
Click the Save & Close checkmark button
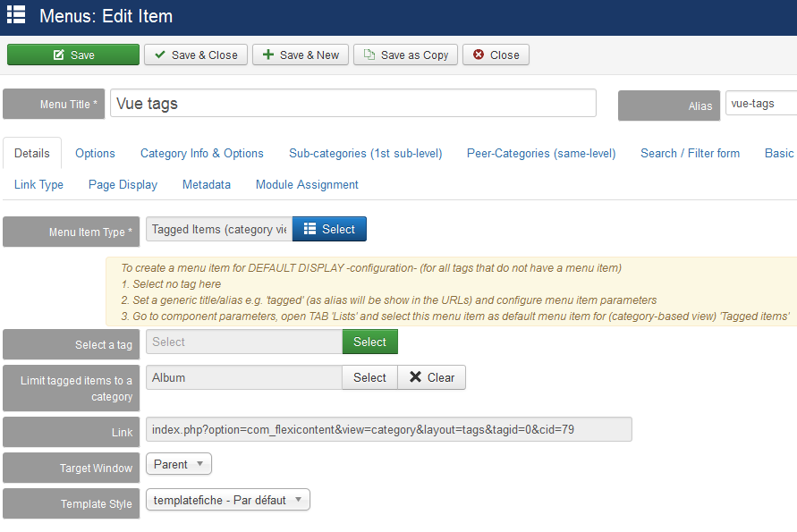tap(196, 55)
